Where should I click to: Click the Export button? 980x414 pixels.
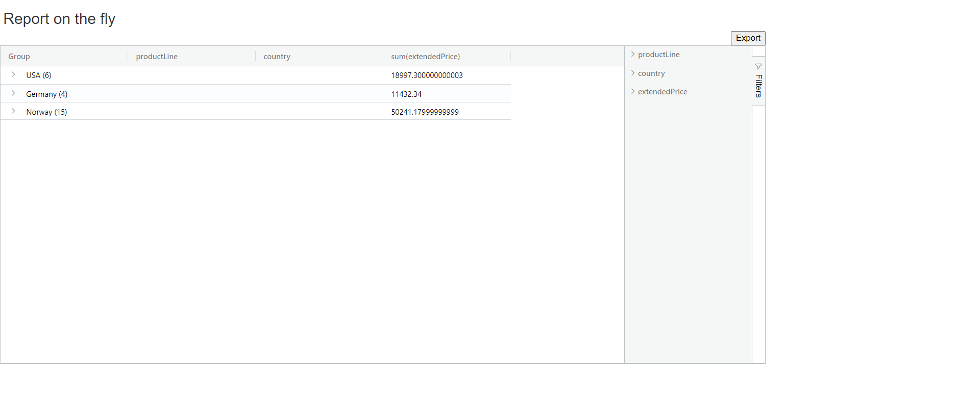(x=748, y=38)
